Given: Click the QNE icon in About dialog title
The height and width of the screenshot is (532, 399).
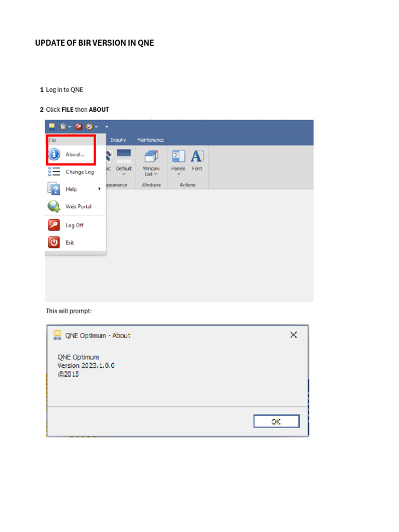Looking at the screenshot, I should click(x=57, y=335).
